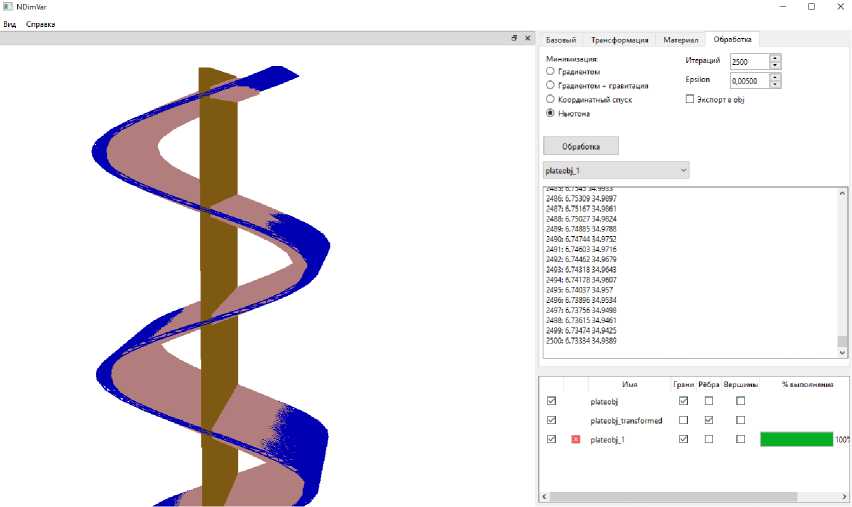Click the object list horizontal scrollbar left arrow
The width and height of the screenshot is (852, 507).
(544, 497)
